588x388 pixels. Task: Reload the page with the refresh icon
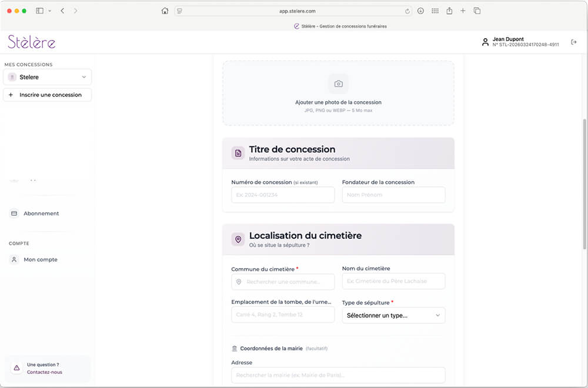click(407, 11)
